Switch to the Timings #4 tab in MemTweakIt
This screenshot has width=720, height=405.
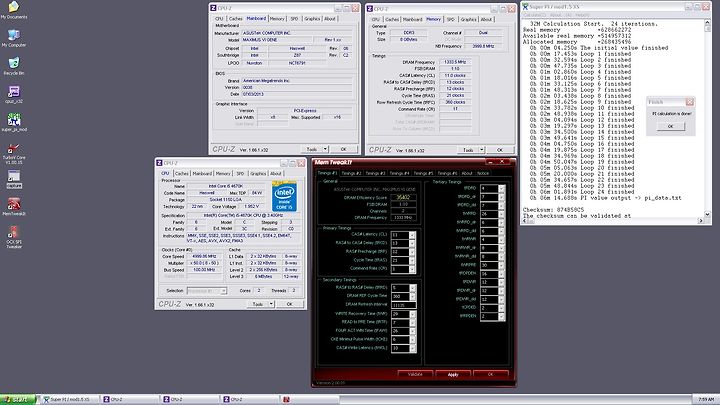pyautogui.click(x=399, y=173)
